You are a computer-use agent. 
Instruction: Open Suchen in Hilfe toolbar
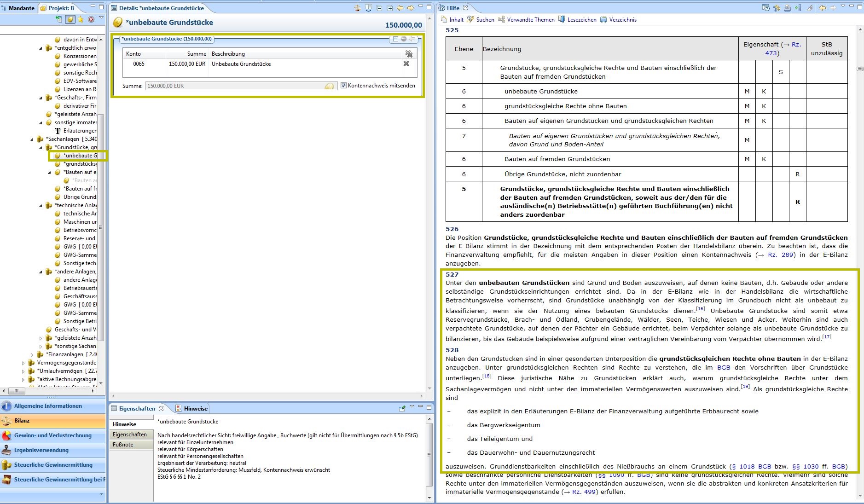pos(481,20)
